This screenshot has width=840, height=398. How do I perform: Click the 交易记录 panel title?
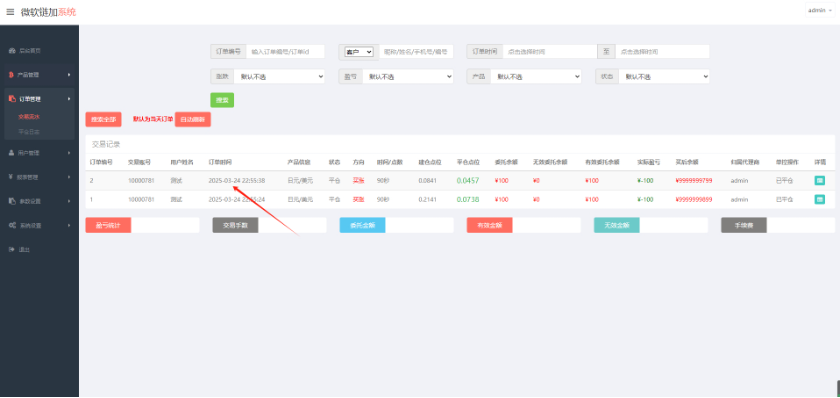pyautogui.click(x=106, y=145)
